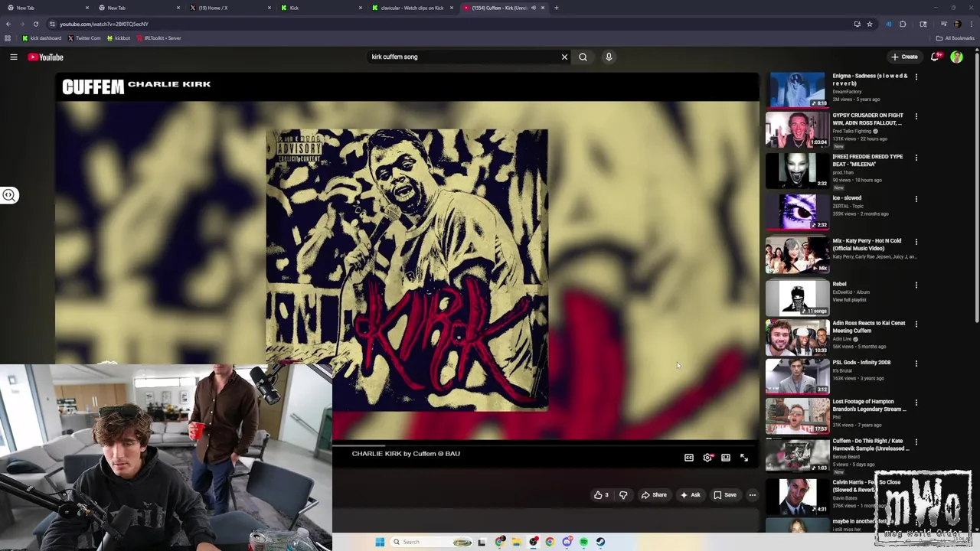Click the address bar URL
Screen dimensions: 980x551
point(104,24)
